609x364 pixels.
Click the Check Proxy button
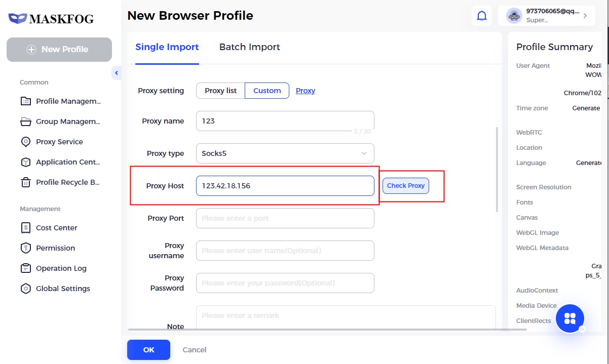[406, 186]
